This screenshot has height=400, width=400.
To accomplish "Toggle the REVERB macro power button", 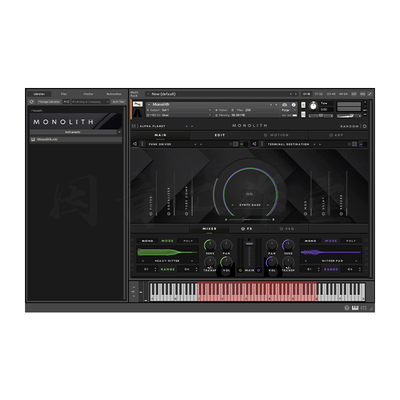I will (341, 213).
